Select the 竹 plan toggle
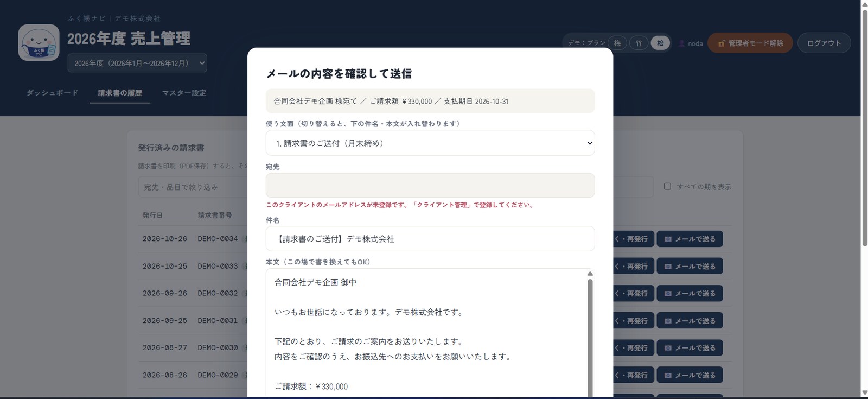 pyautogui.click(x=639, y=43)
